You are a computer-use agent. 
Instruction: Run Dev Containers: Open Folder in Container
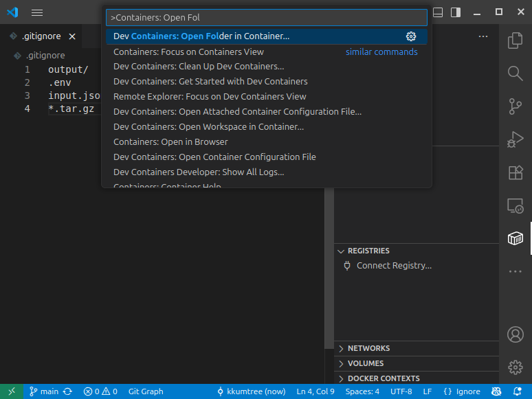(266, 36)
